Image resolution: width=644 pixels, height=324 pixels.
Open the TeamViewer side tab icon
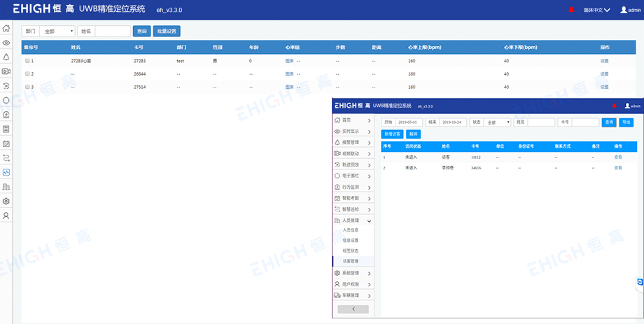pyautogui.click(x=640, y=283)
